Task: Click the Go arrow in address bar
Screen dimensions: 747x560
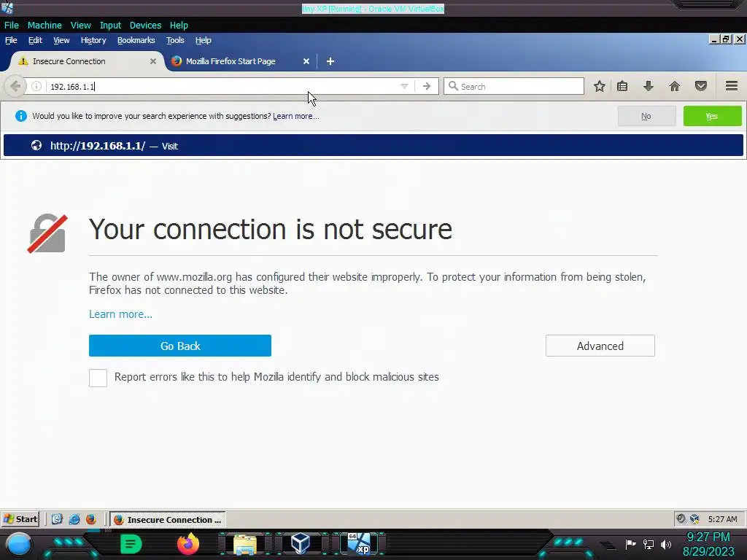Action: [426, 86]
